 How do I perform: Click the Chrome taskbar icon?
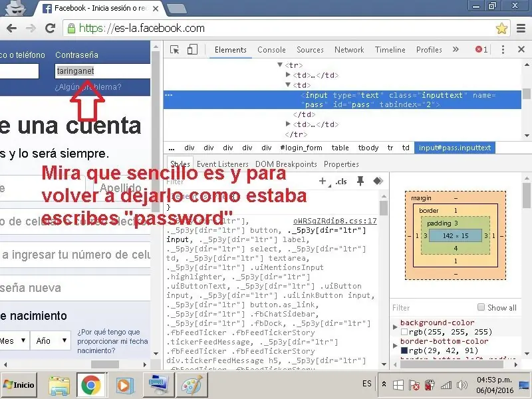coord(90,385)
